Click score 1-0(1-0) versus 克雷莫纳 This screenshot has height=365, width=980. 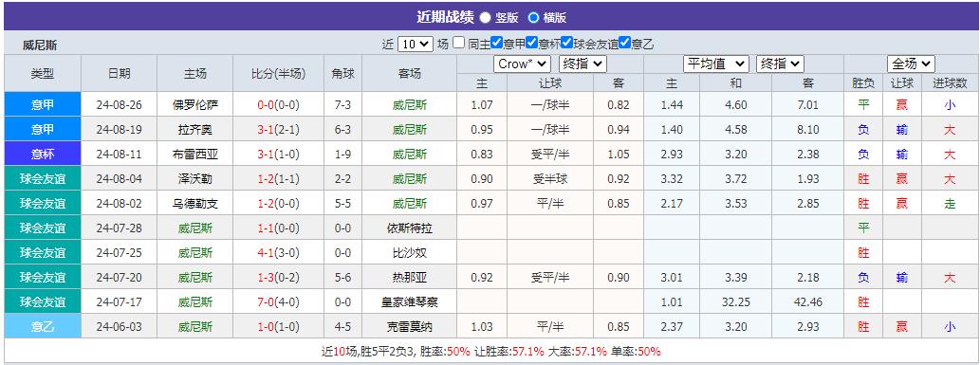[x=278, y=326]
